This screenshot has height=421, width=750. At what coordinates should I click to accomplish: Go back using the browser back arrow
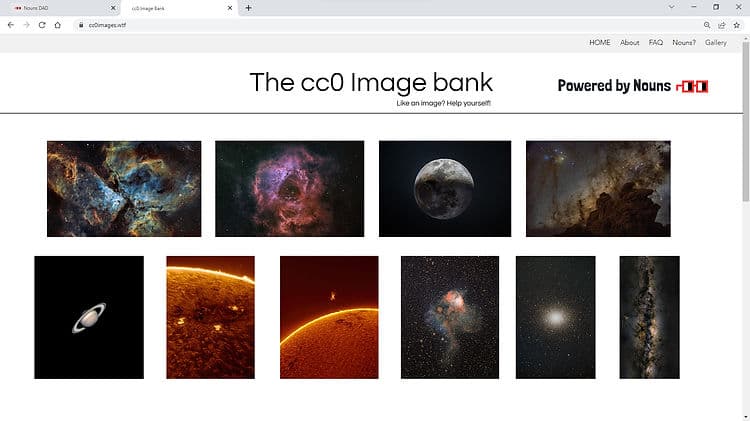pos(11,25)
